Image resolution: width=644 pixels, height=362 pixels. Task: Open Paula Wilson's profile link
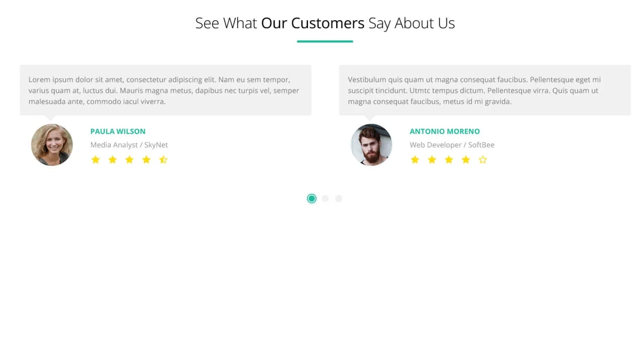click(x=118, y=131)
